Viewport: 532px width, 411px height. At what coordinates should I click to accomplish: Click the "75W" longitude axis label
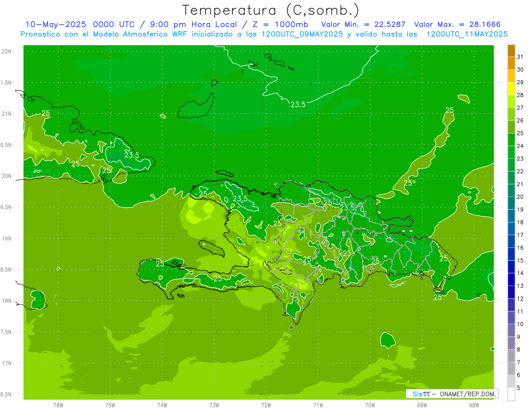[x=110, y=405]
